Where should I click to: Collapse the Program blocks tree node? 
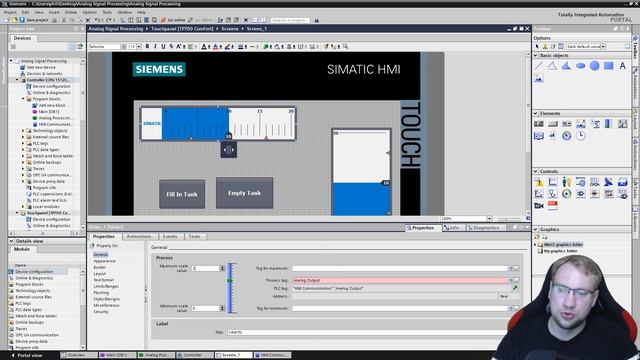(x=23, y=99)
